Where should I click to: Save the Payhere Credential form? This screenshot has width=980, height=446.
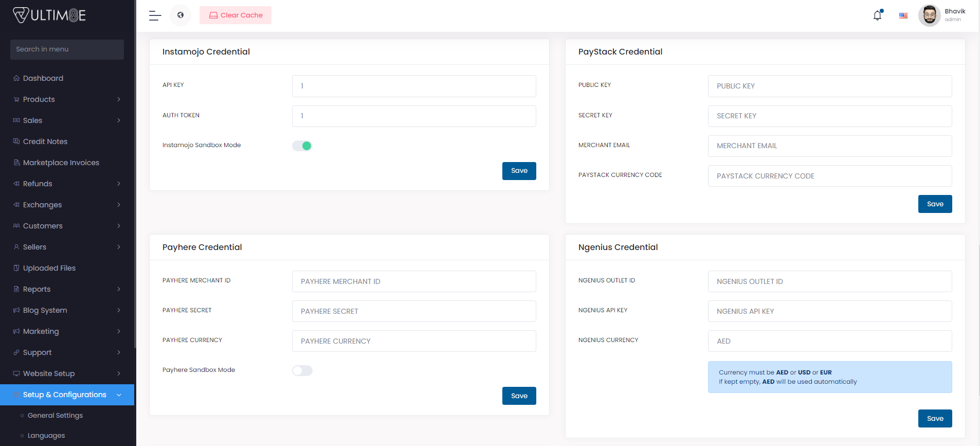point(519,396)
